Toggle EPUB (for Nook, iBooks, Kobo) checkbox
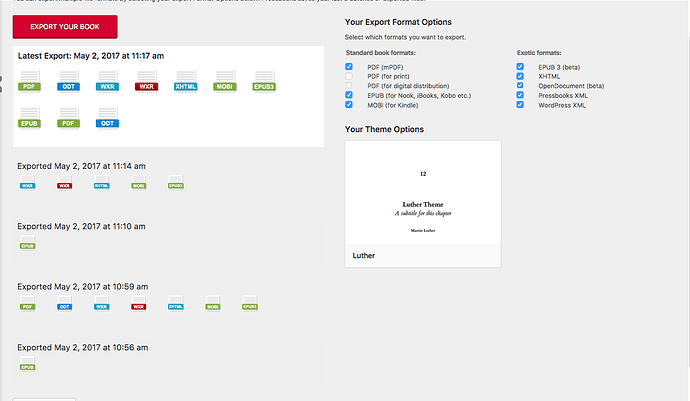 tap(349, 95)
